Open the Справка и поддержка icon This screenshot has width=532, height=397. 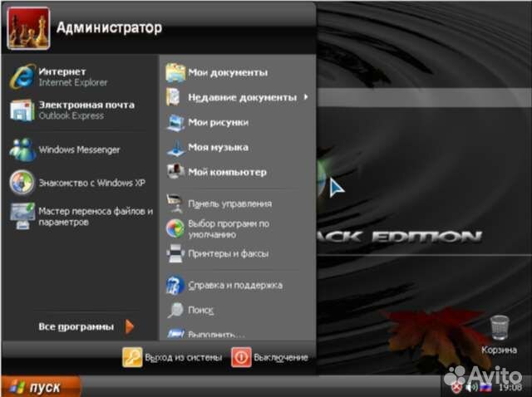(175, 285)
